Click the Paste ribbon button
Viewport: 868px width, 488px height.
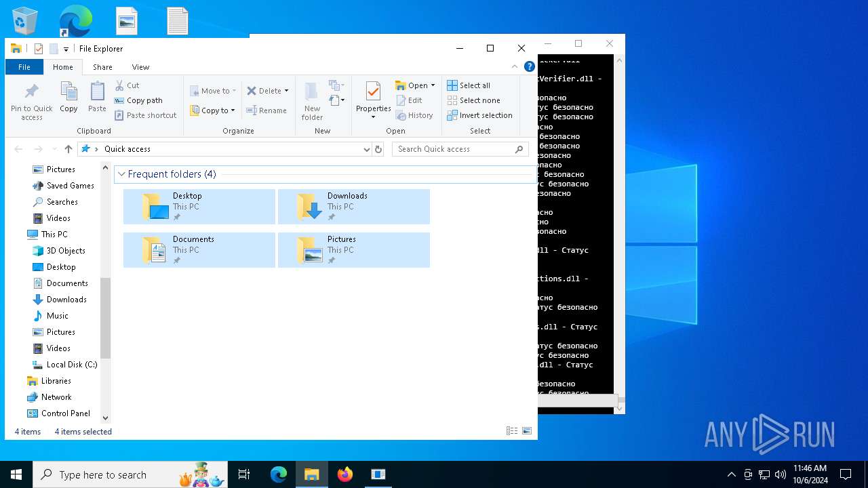pos(97,97)
